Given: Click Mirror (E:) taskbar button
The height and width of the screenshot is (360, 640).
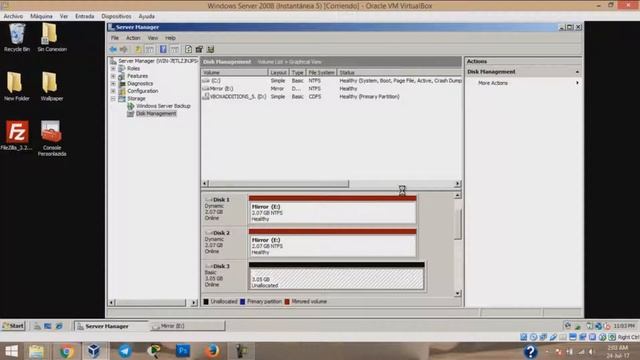Looking at the screenshot, I should click(x=187, y=326).
